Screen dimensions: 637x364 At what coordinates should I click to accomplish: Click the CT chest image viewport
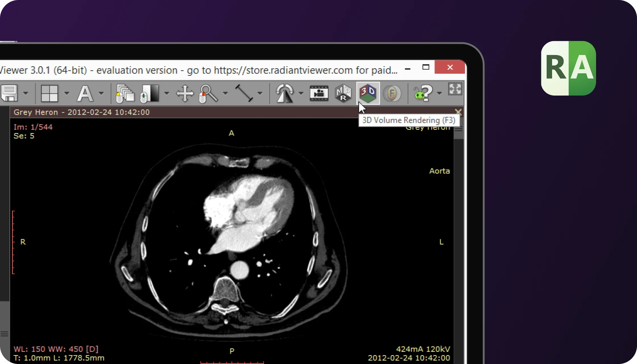click(x=232, y=241)
